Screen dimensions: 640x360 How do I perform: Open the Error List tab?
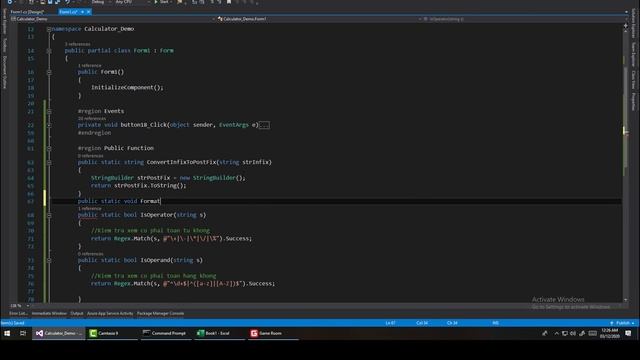(x=18, y=313)
